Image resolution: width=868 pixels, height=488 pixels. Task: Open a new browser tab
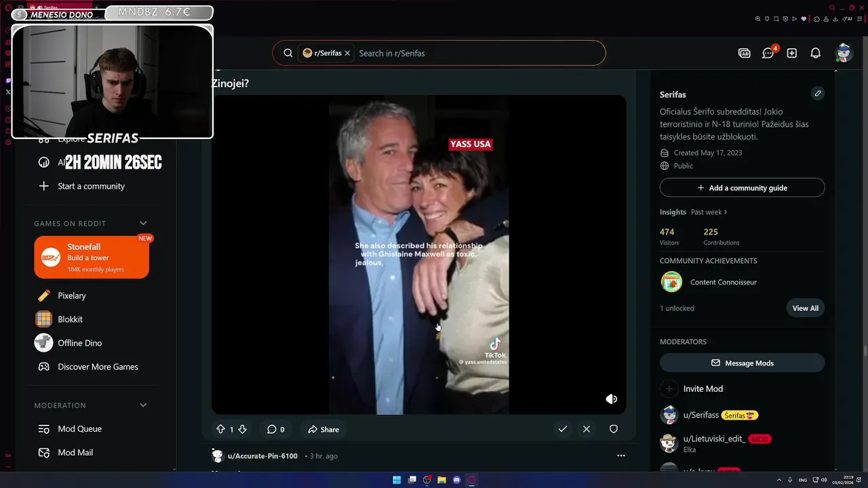[96, 7]
